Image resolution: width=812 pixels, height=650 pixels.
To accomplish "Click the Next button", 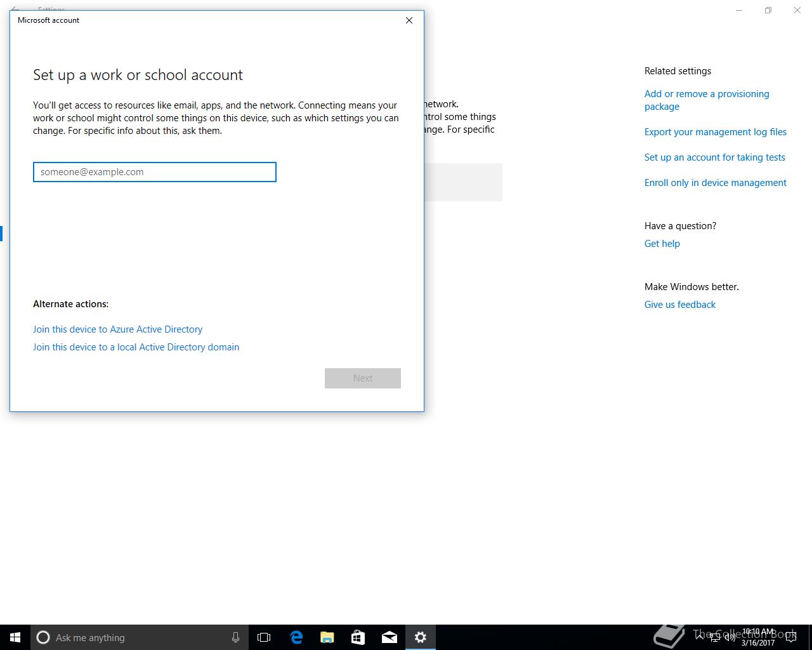I will tap(363, 378).
